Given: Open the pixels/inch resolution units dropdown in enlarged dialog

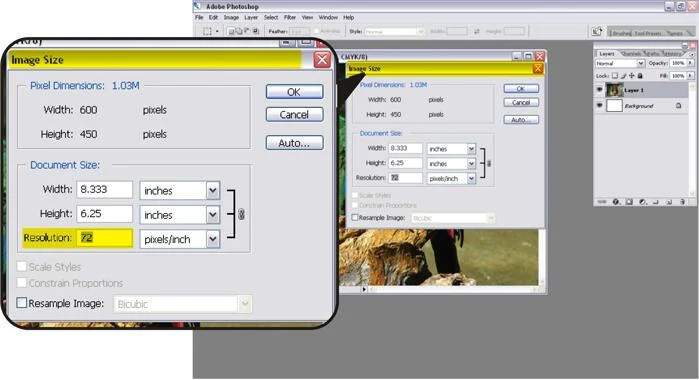Looking at the screenshot, I should (180, 239).
